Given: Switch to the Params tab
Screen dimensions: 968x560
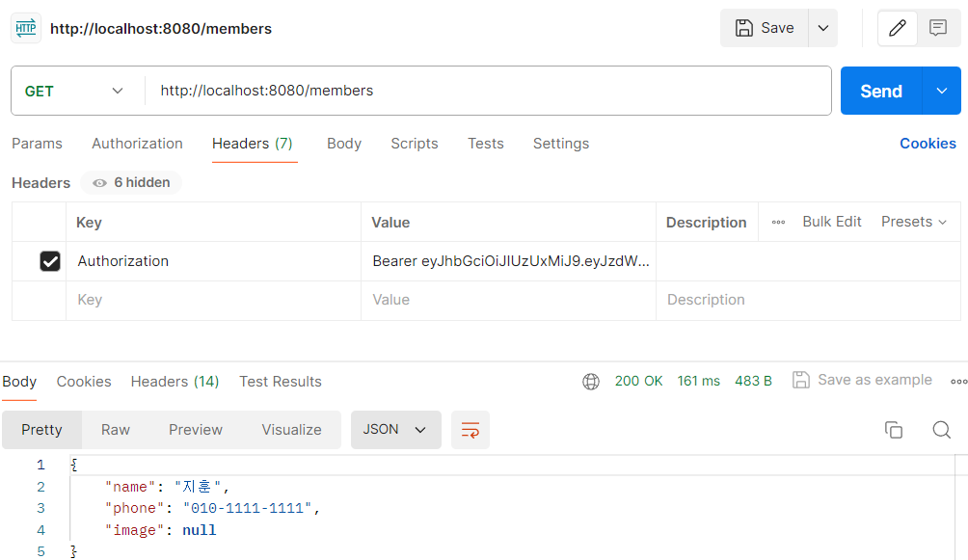Looking at the screenshot, I should tap(37, 144).
